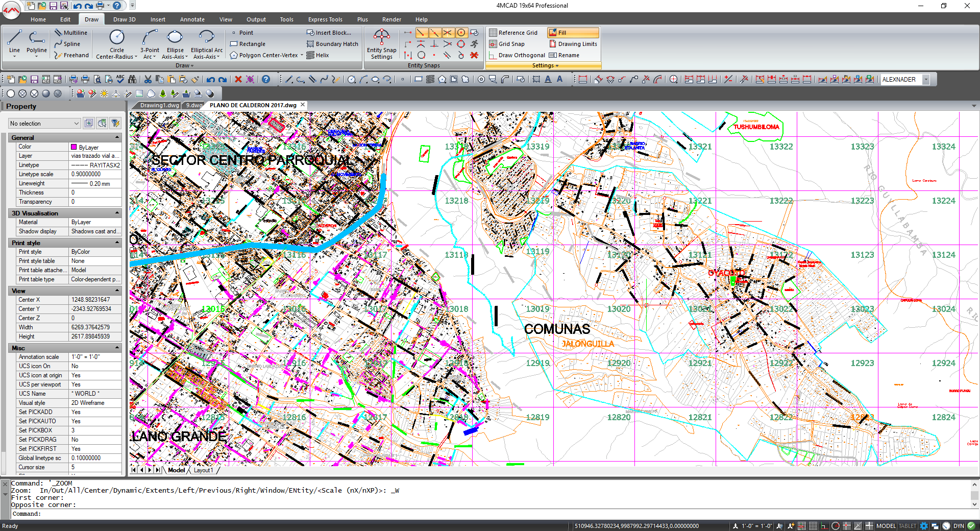Screen dimensions: 980x531
Task: Switch to the Drawing1.dwg document tab
Action: coord(159,105)
